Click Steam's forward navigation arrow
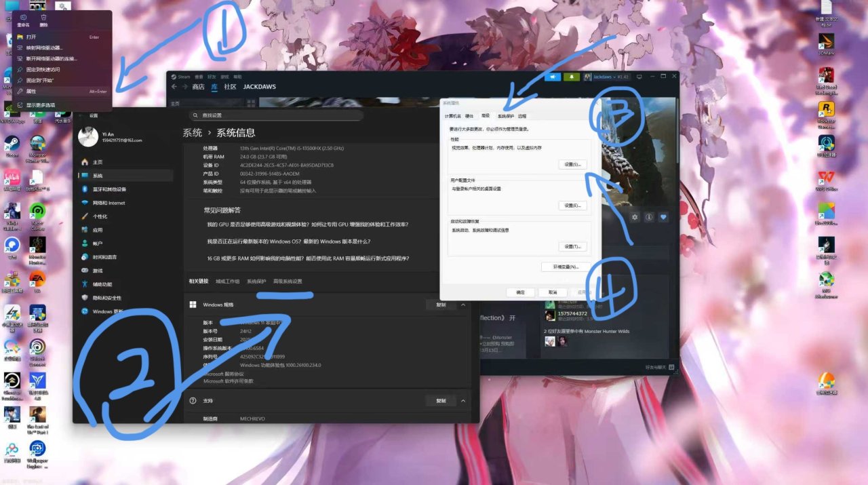Image resolution: width=868 pixels, height=485 pixels. point(184,87)
